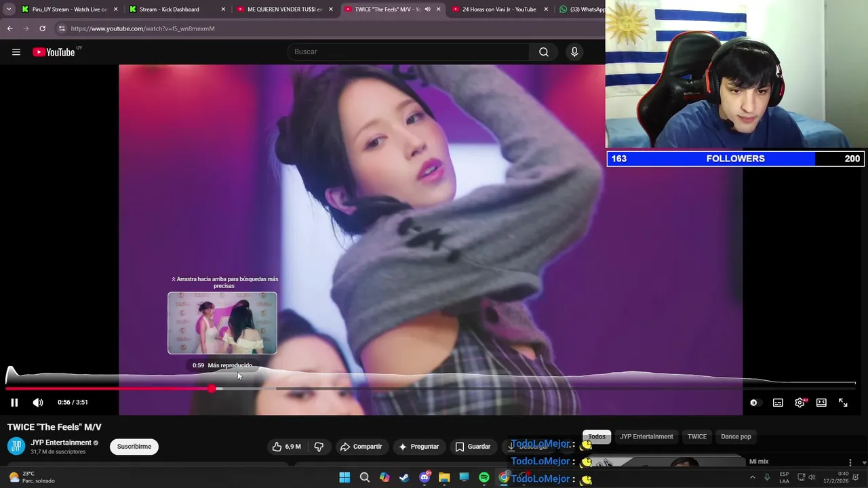Close the Piru_UY Stream tab

(x=116, y=9)
